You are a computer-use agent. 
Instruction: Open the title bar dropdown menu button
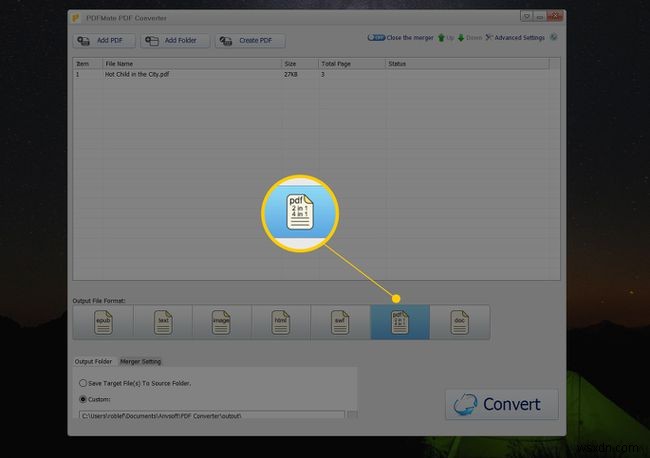pos(526,17)
